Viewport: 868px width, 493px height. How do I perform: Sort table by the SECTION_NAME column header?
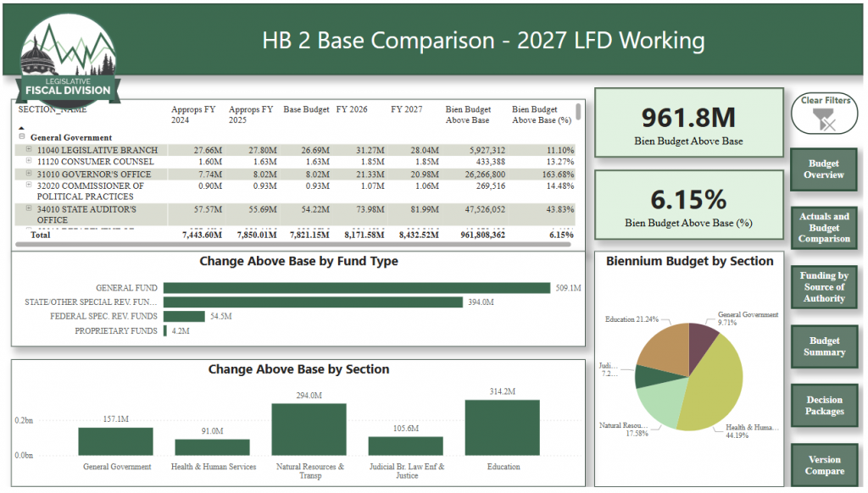click(53, 109)
